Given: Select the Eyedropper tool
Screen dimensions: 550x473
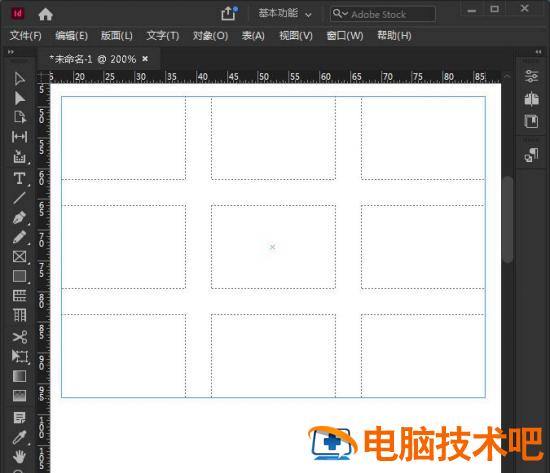Looking at the screenshot, I should coord(20,438).
